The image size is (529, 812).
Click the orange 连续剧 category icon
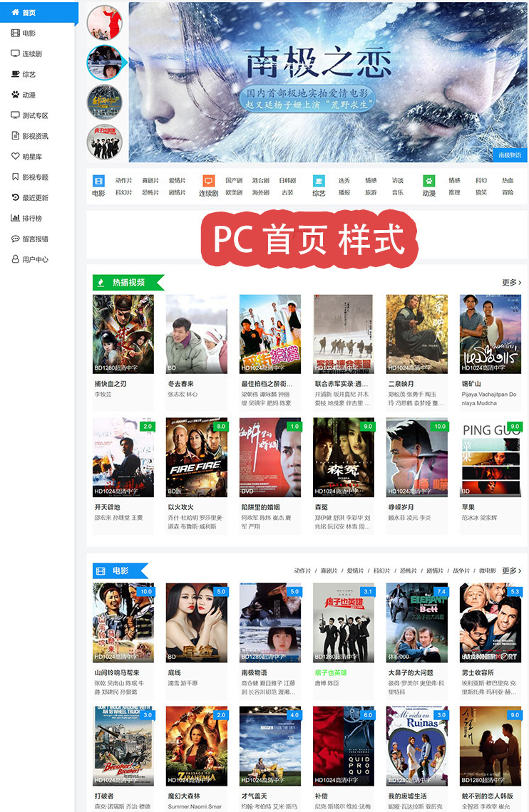click(208, 181)
